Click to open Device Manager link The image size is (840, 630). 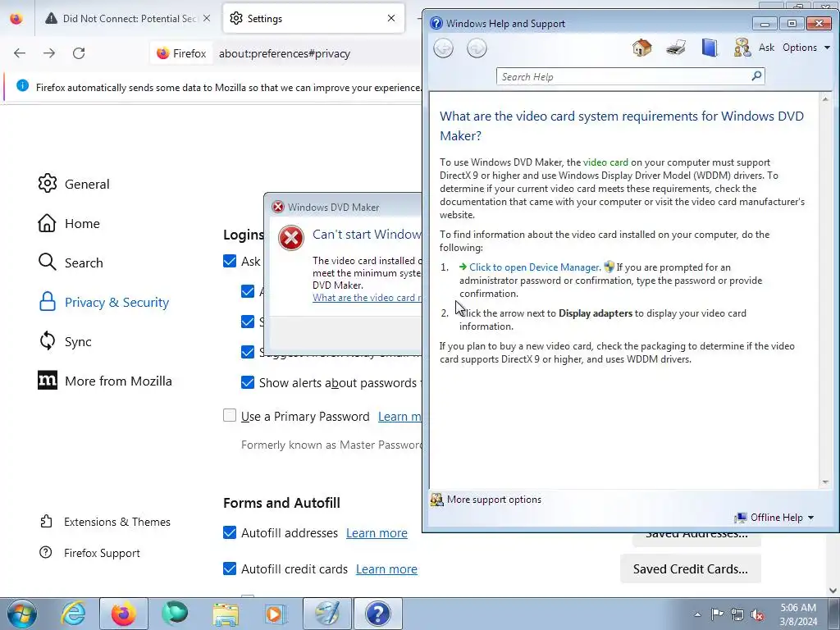[533, 267]
